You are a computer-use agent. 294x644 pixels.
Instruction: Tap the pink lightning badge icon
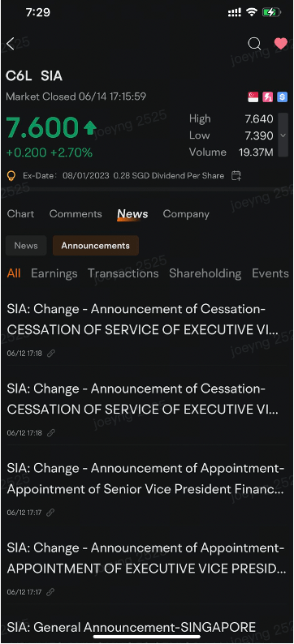(x=268, y=97)
